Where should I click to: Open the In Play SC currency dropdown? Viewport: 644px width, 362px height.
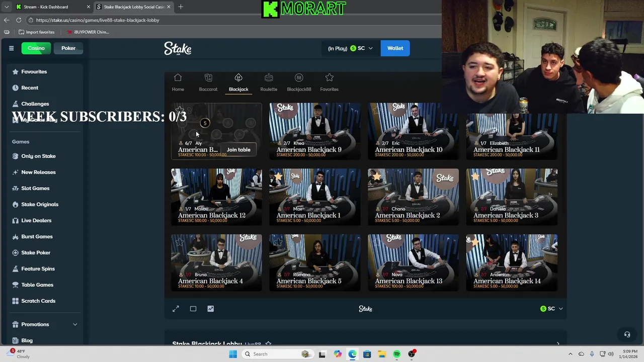click(350, 48)
